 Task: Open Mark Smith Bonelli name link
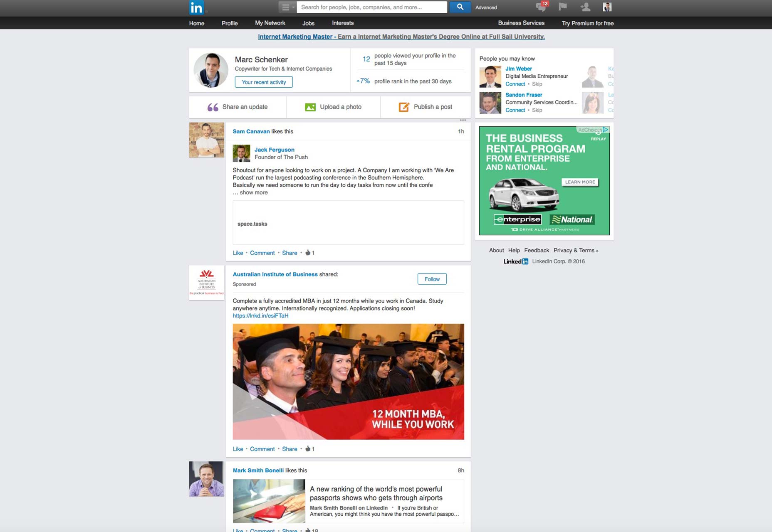click(258, 470)
